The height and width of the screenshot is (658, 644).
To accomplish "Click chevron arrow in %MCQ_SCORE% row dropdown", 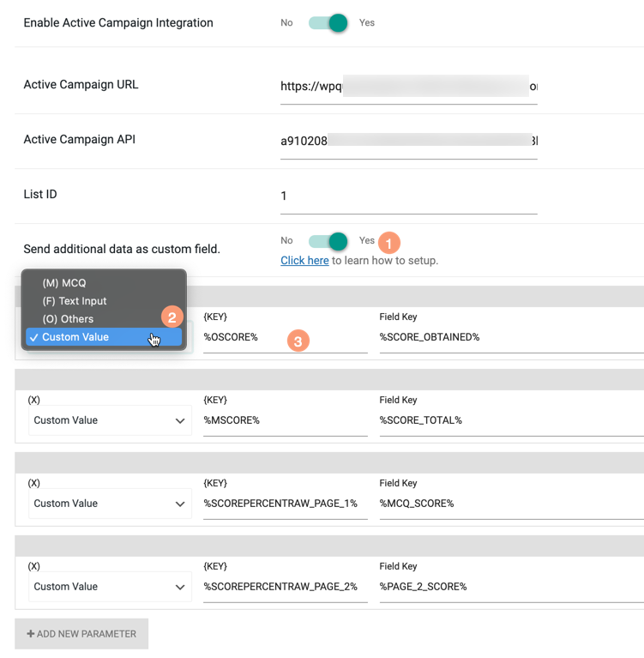I will 180,504.
